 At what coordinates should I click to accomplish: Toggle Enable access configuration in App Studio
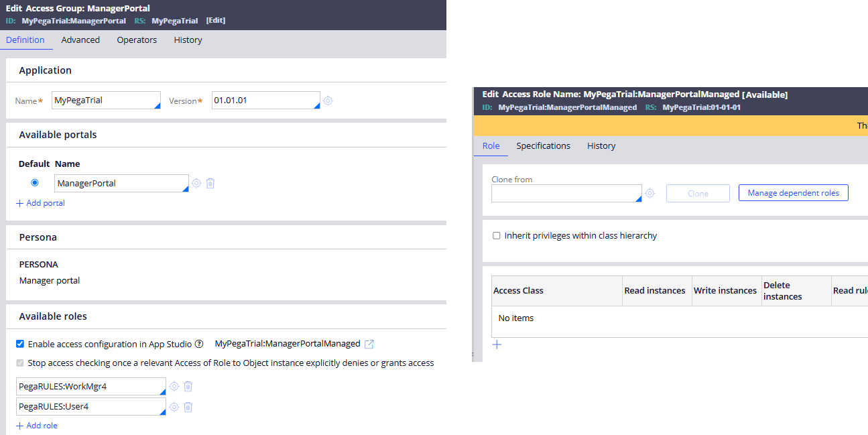coord(20,344)
